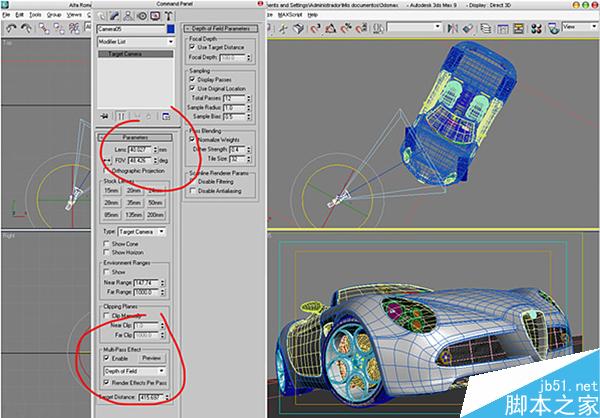This screenshot has width=600, height=418.
Task: Open the Modify tab in the Command Panel
Action: (x=114, y=16)
